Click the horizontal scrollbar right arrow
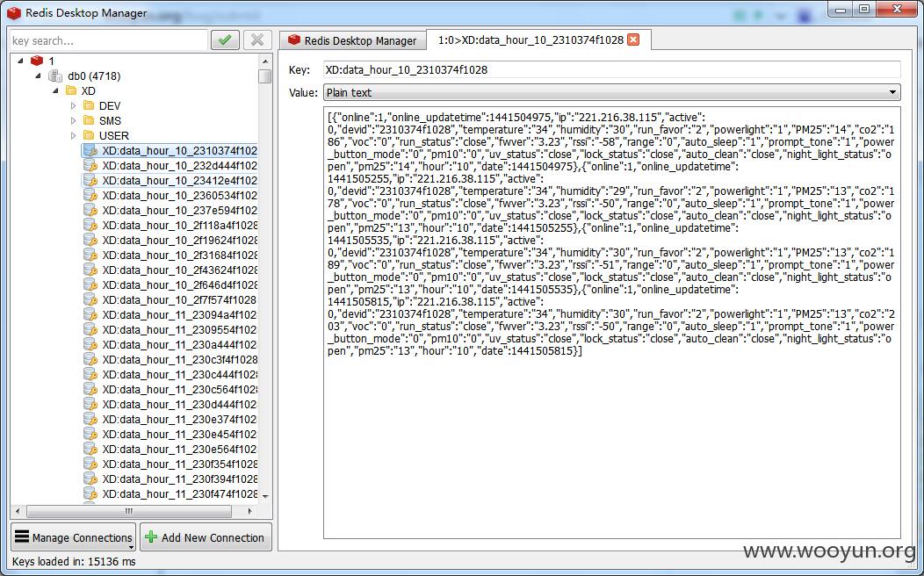The height and width of the screenshot is (576, 924). pos(249,511)
